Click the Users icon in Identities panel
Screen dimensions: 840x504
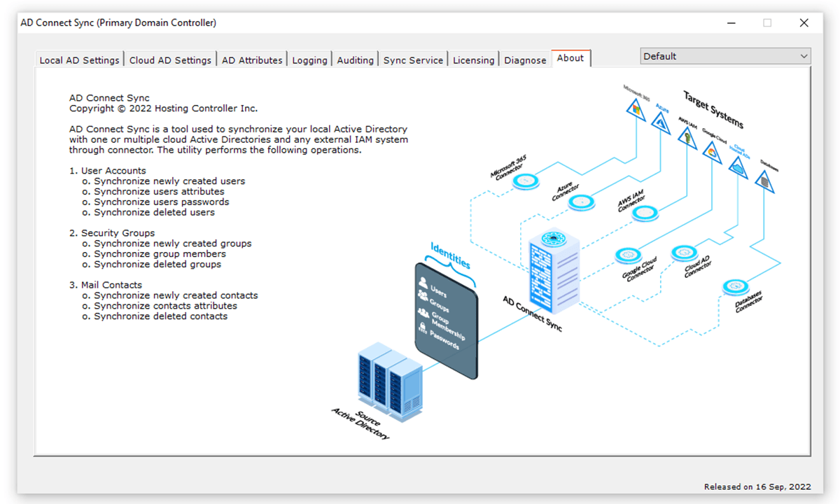coord(423,283)
